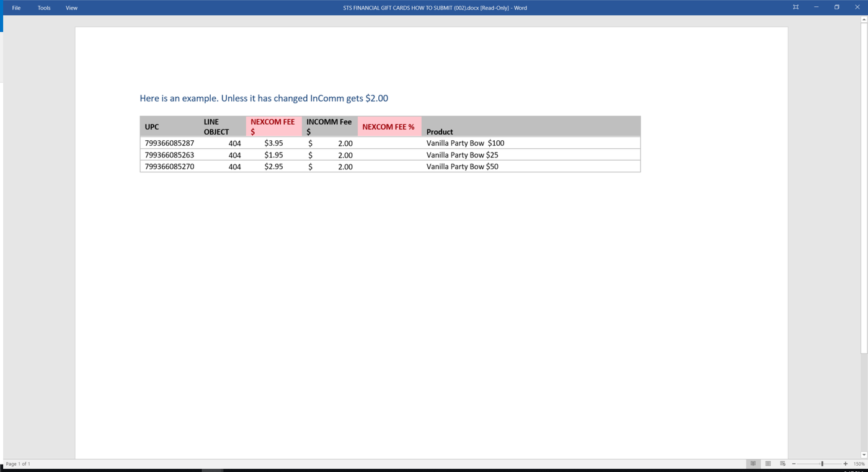Click UPC cell 799366085287

click(x=169, y=143)
